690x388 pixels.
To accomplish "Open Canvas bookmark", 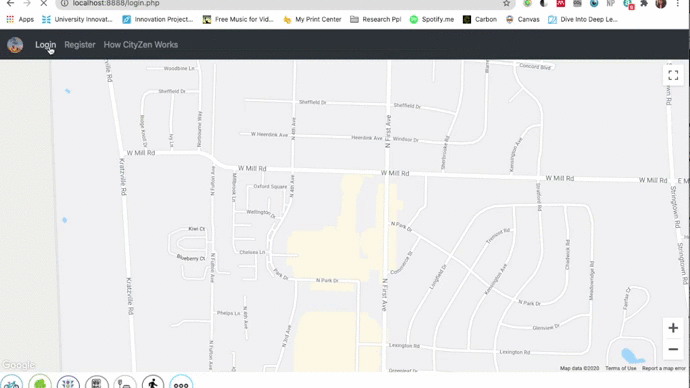I will [x=522, y=19].
